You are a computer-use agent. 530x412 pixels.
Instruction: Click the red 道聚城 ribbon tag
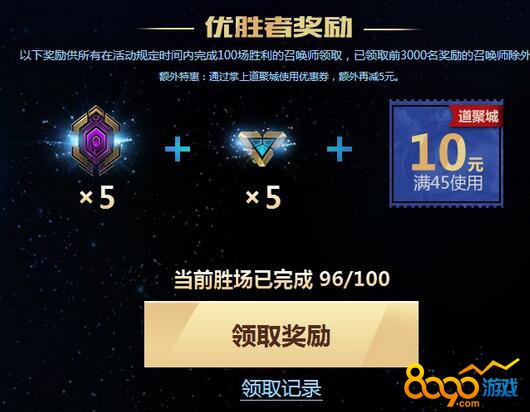pyautogui.click(x=477, y=116)
